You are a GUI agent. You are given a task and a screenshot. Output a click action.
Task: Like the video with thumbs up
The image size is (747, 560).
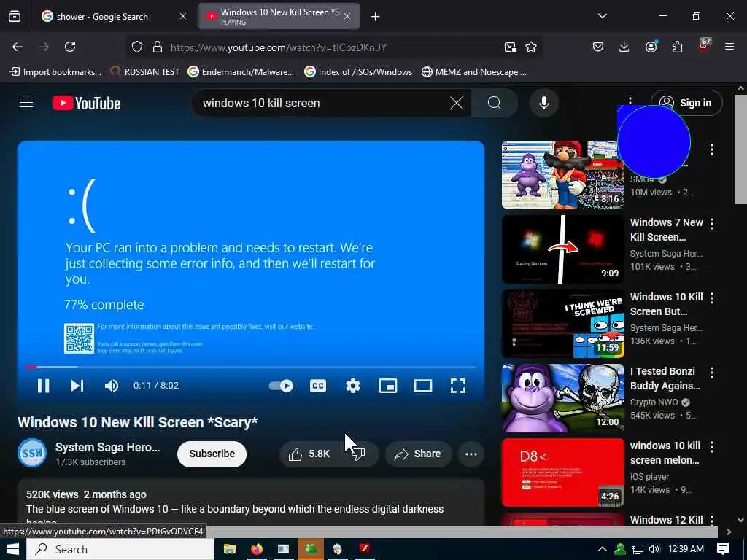click(309, 454)
